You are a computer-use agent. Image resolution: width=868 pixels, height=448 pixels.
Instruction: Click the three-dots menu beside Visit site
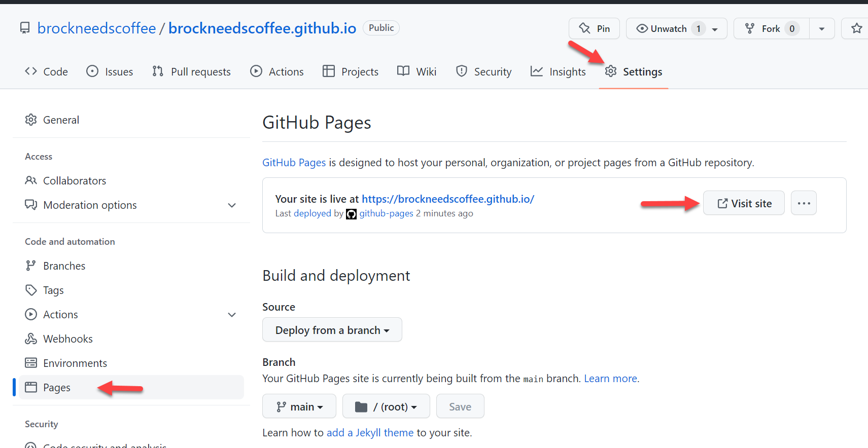coord(804,203)
